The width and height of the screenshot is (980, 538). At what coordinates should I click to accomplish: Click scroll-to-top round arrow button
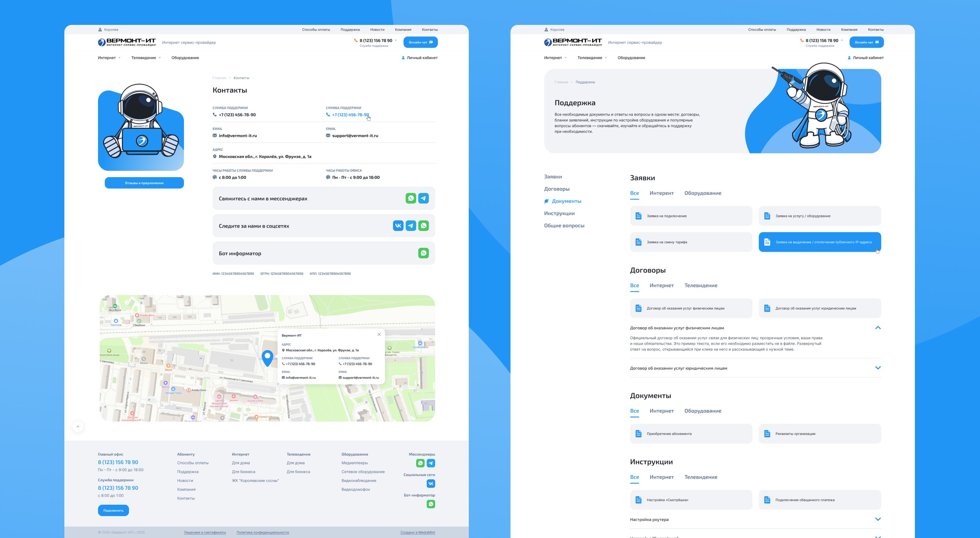(x=78, y=426)
